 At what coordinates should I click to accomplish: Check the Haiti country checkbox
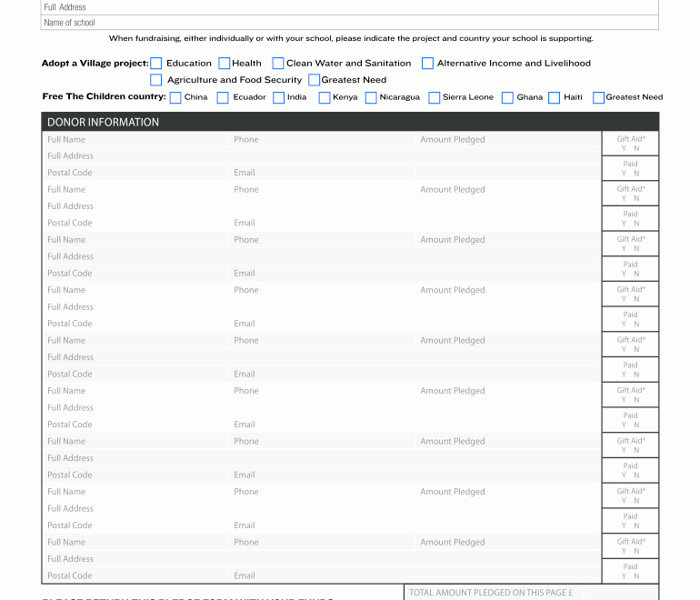click(x=554, y=98)
